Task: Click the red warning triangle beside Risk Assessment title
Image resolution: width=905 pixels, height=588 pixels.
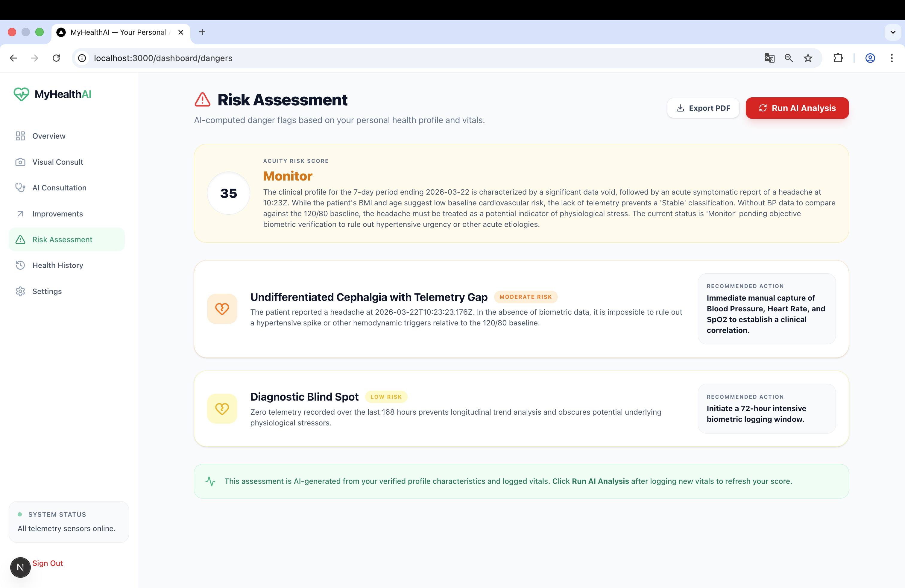Action: (x=202, y=100)
